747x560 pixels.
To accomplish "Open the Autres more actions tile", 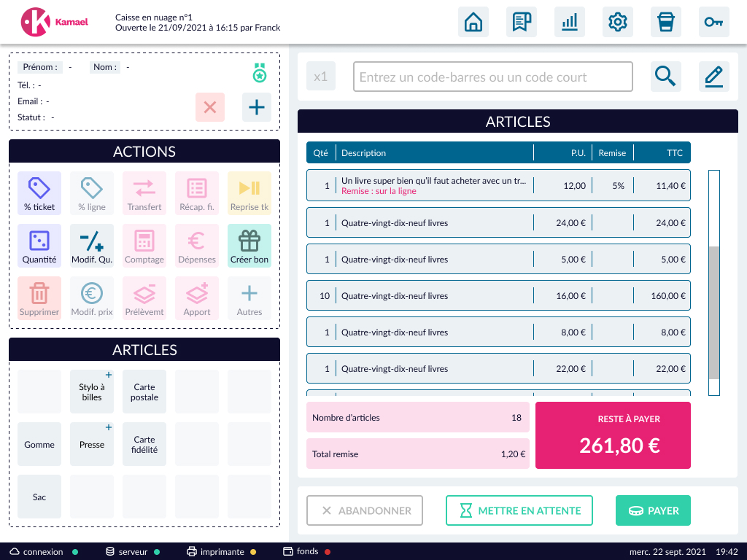I will point(249,298).
